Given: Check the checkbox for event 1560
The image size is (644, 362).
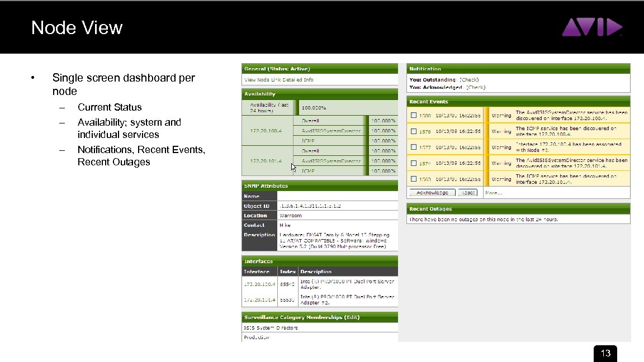Looking at the screenshot, I should pyautogui.click(x=413, y=179).
